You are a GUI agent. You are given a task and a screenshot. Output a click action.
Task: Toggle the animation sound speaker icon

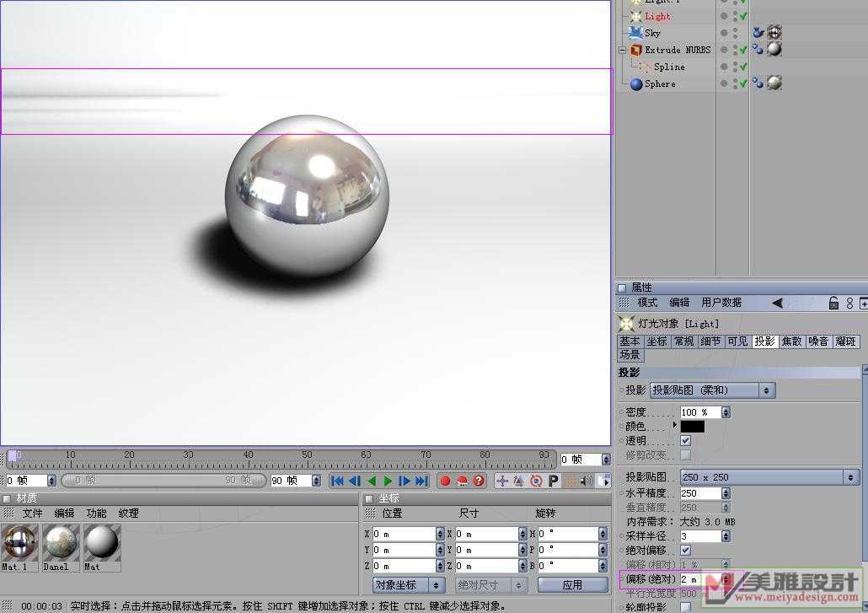[587, 481]
